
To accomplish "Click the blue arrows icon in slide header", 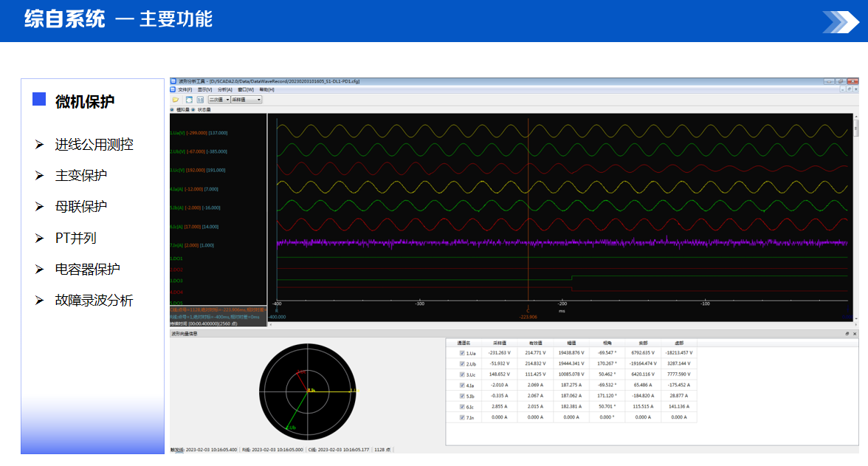I will point(841,21).
